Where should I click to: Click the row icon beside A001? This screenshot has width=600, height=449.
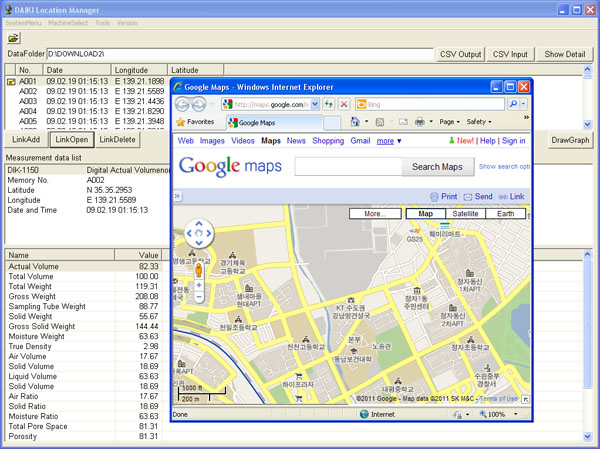(x=11, y=81)
